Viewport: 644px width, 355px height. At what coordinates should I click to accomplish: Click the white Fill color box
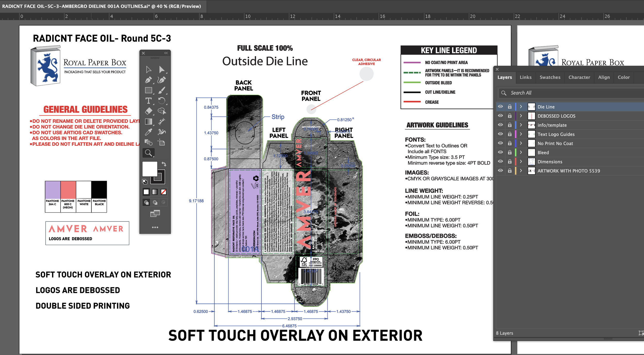[150, 169]
